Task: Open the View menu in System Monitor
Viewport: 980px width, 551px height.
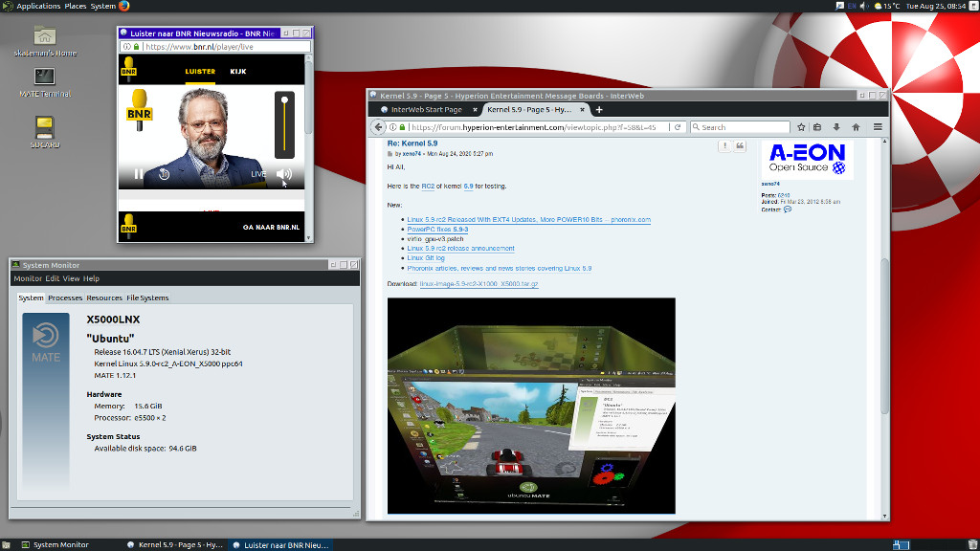Action: (x=71, y=278)
